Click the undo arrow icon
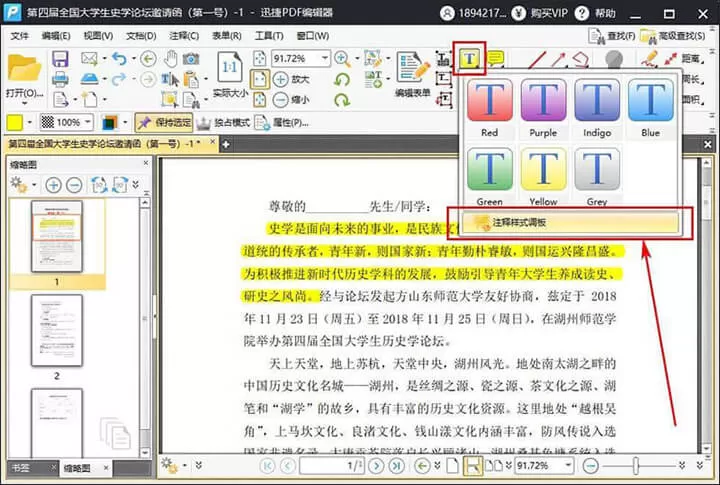Viewport: 720px width, 485px height. click(119, 59)
